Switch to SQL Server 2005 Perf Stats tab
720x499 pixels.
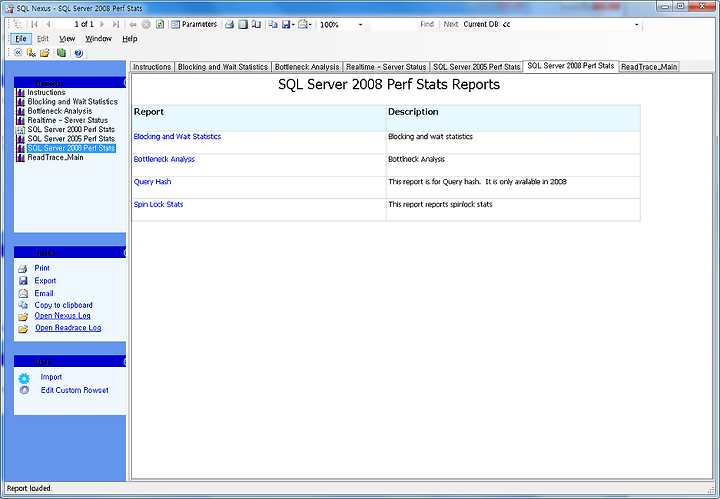point(477,67)
